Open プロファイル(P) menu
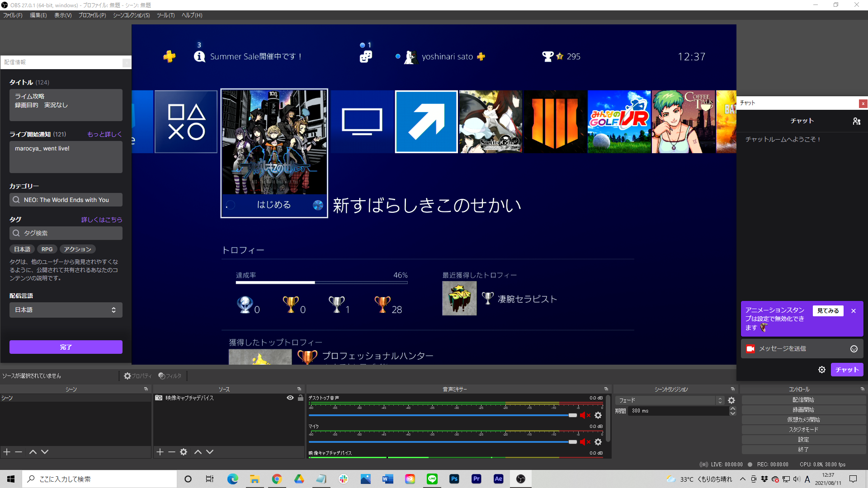 92,15
